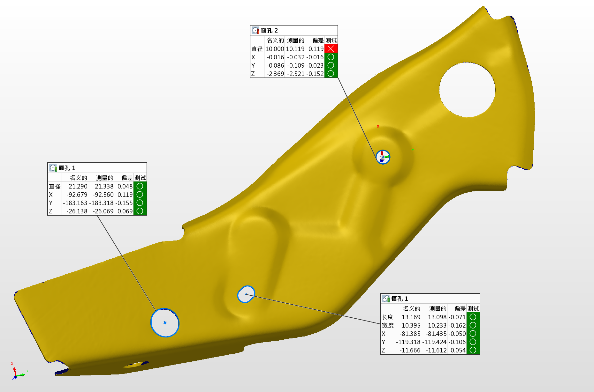Click the slot feature icon in the bottom-right annotation header

pyautogui.click(x=386, y=298)
